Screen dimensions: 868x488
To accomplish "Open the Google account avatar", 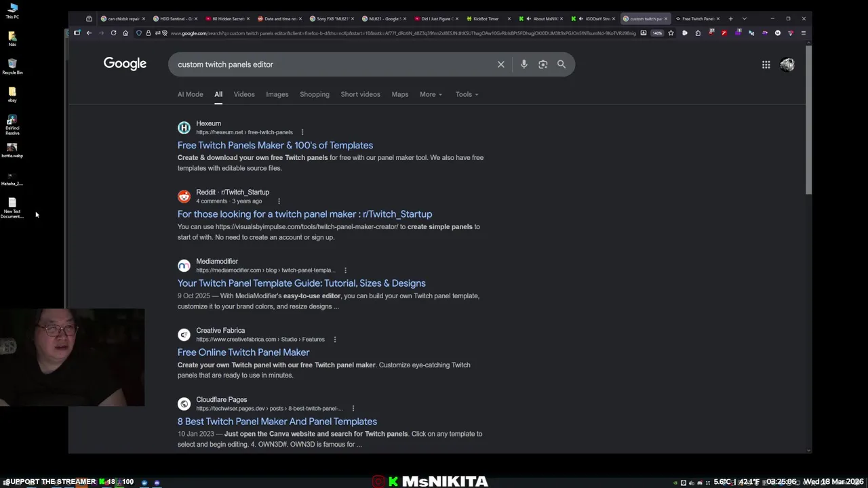I will (787, 64).
